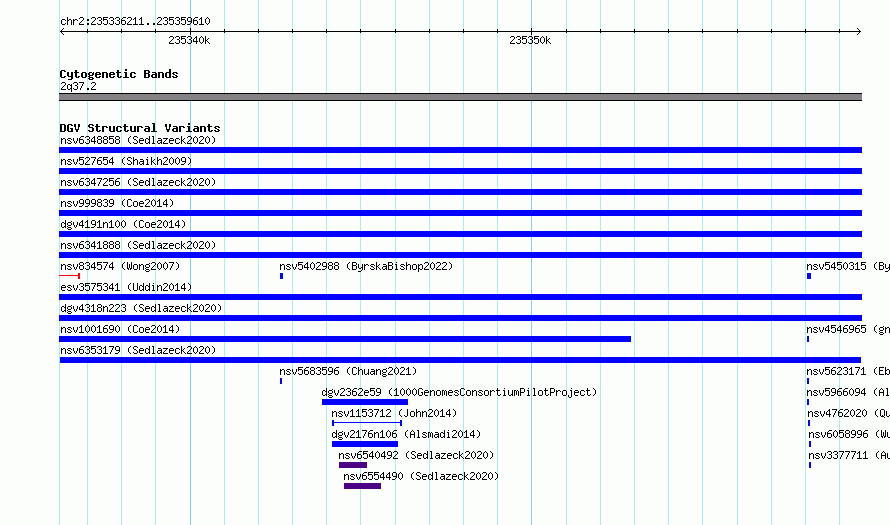The image size is (890, 525).
Task: Click the blue dgv2362e59 variant bar
Action: pos(365,402)
